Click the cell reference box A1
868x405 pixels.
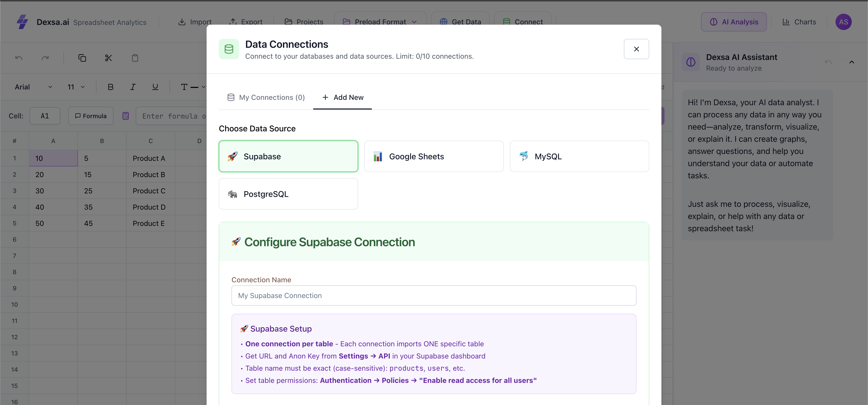pos(45,116)
